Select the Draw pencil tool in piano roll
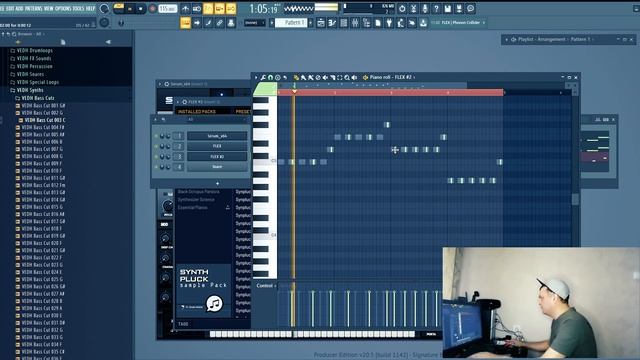The height and width of the screenshot is (360, 640). tap(296, 77)
